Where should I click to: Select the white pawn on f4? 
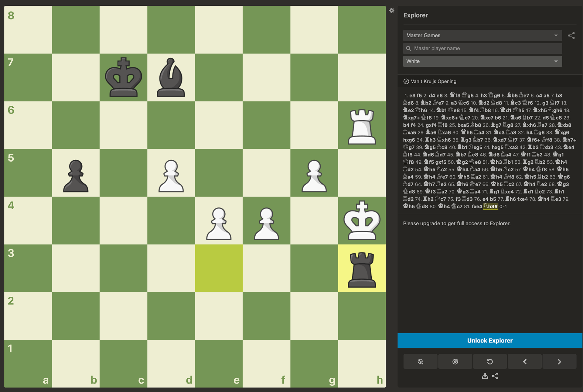point(266,224)
